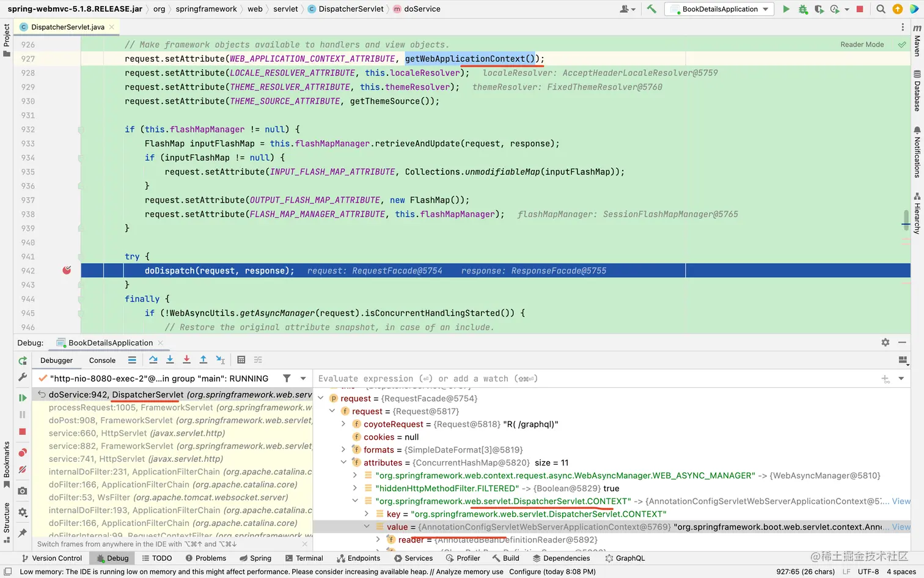The height and width of the screenshot is (578, 924).
Task: Select the Debugger tab
Action: 56,360
